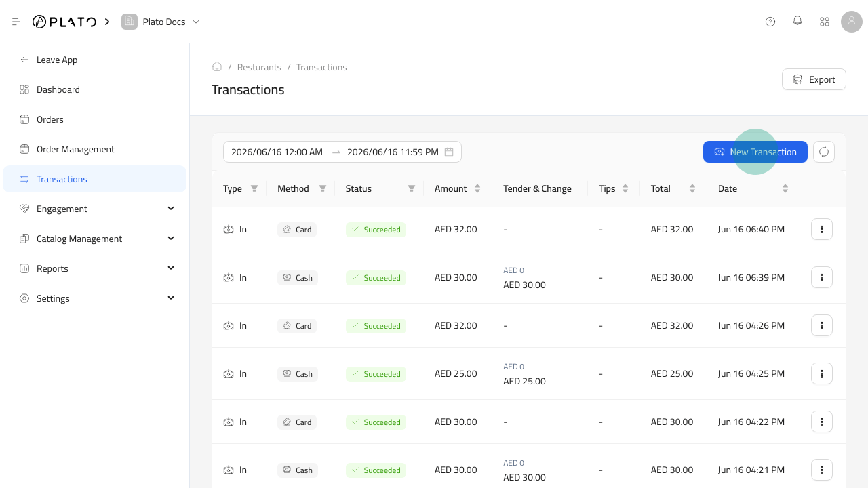
Task: Click Leave App in sidebar
Action: 94,60
